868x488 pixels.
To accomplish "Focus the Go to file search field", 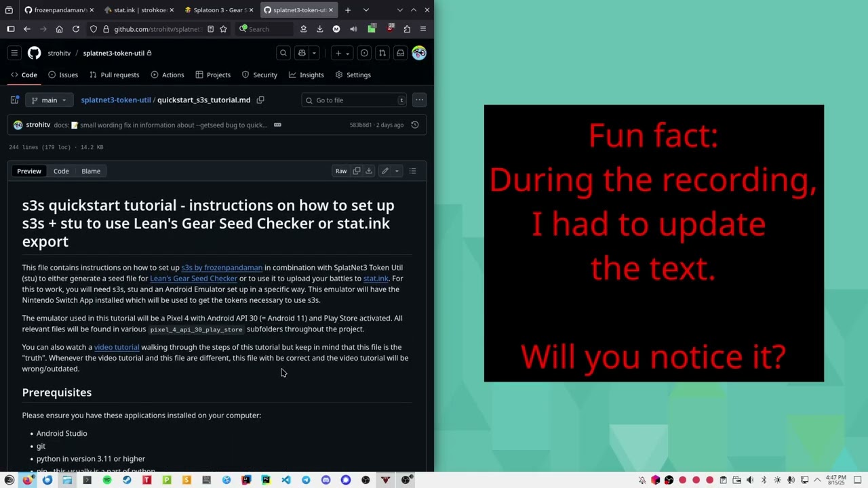I will pyautogui.click(x=354, y=100).
